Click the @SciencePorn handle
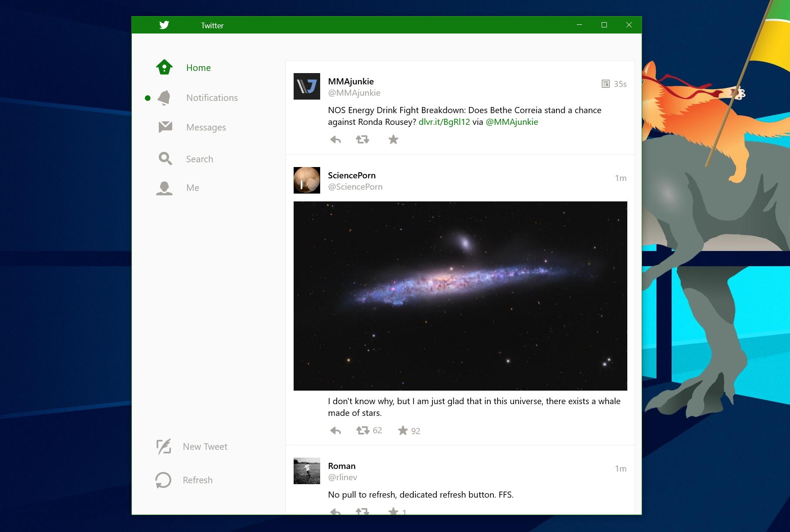 point(355,187)
